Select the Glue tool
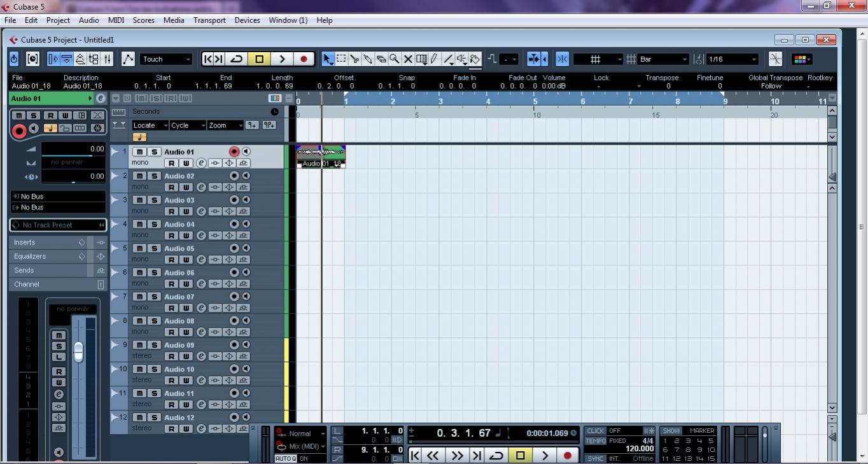The image size is (868, 464). (x=368, y=59)
